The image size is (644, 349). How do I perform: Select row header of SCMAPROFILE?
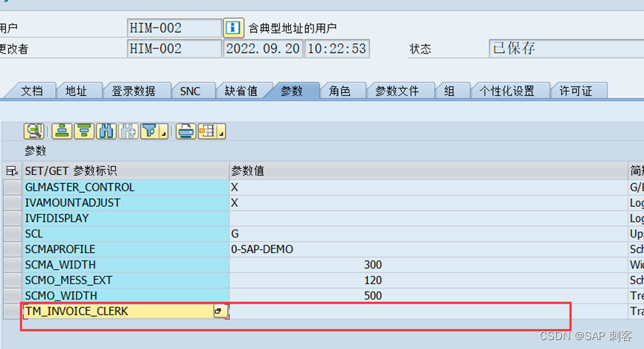tap(13, 249)
